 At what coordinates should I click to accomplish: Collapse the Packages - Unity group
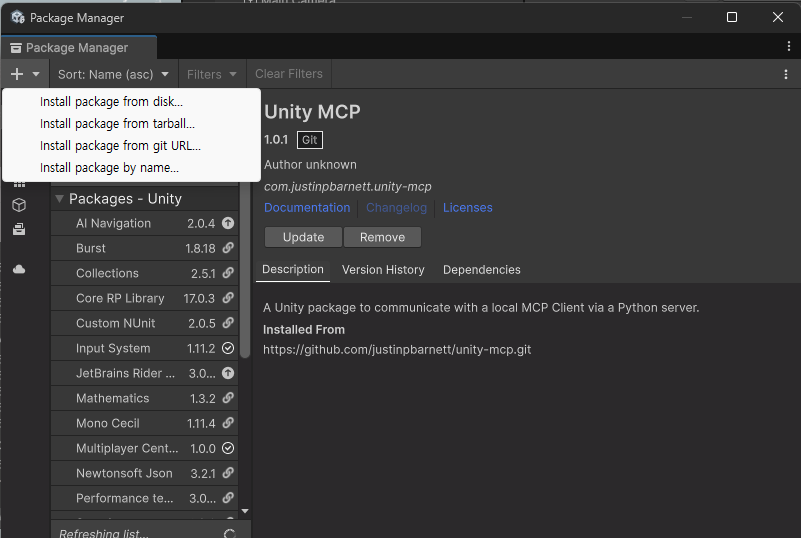(59, 198)
